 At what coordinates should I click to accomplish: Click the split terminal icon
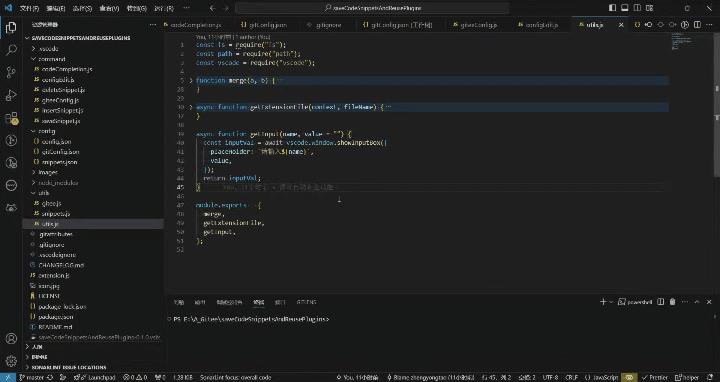(660, 302)
